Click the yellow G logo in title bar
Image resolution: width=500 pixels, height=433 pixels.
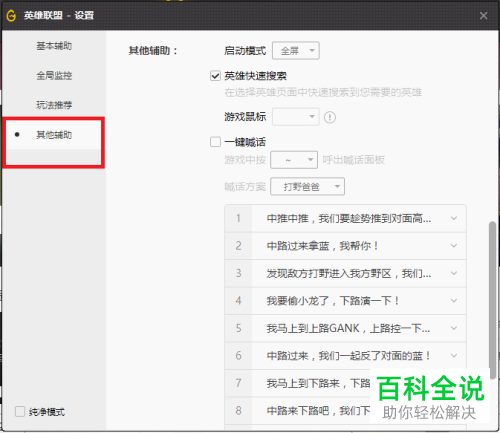click(x=11, y=15)
